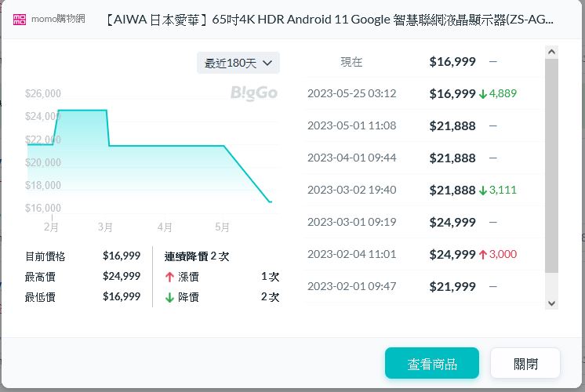
Task: Click the scrollbar down arrow in price list
Action: [550, 303]
